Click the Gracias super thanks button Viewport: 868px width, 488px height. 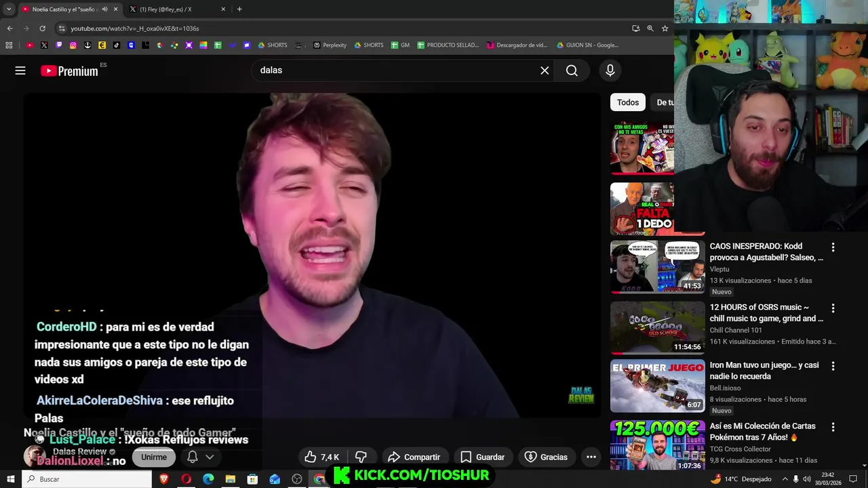(546, 457)
